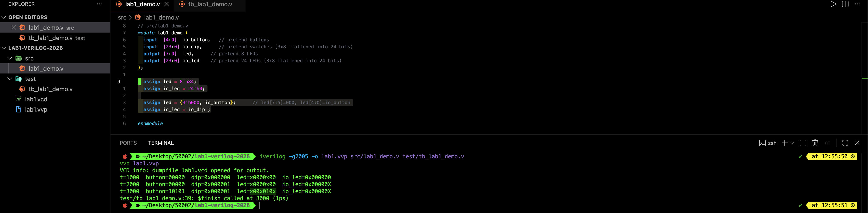
Task: Click the Explorer views ellipsis icon
Action: point(99,4)
